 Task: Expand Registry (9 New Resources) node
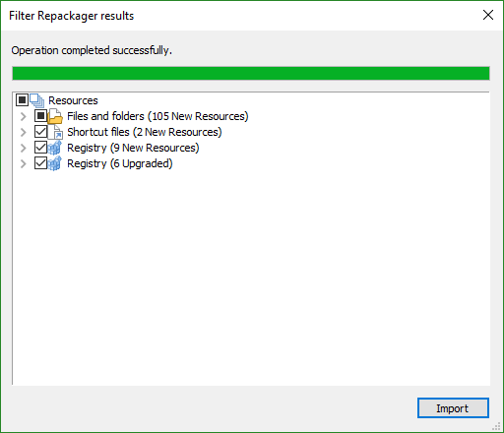pyautogui.click(x=24, y=148)
